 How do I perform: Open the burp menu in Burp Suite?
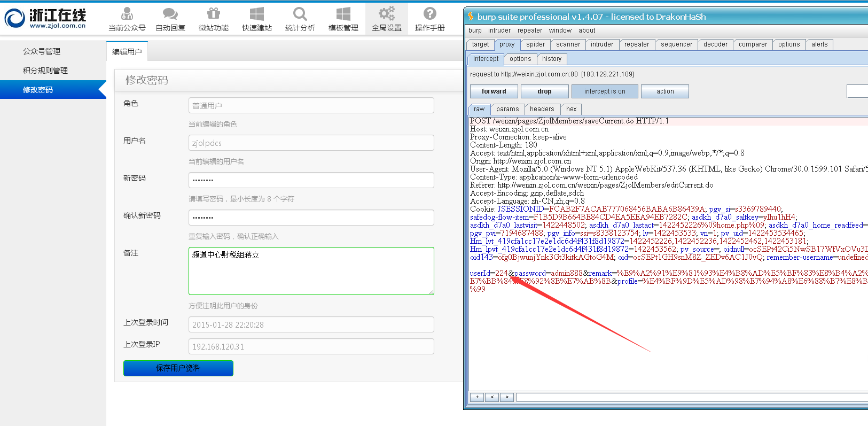tap(475, 30)
